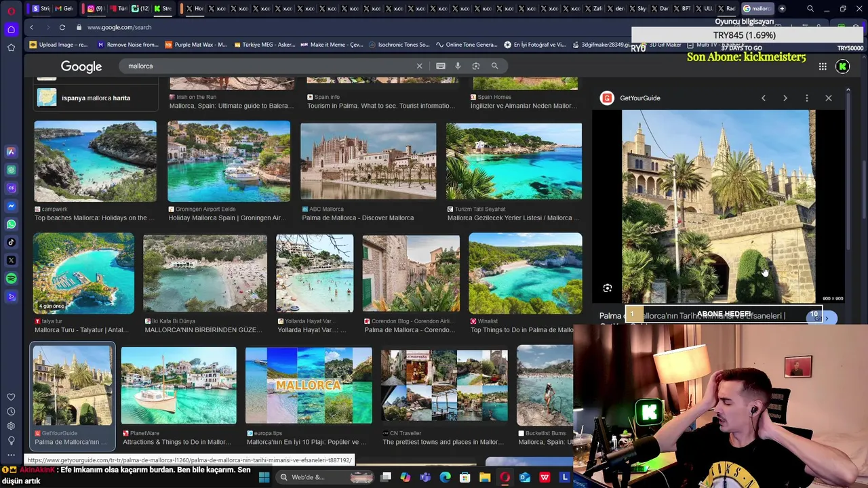The height and width of the screenshot is (488, 868).
Task: Open TikTok in Opera sidebar
Action: coord(11,242)
